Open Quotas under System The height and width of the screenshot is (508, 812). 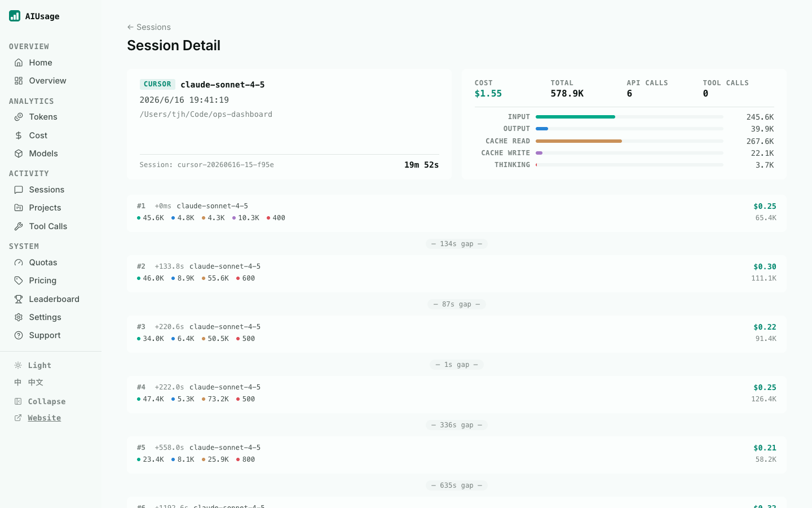[x=51, y=262]
